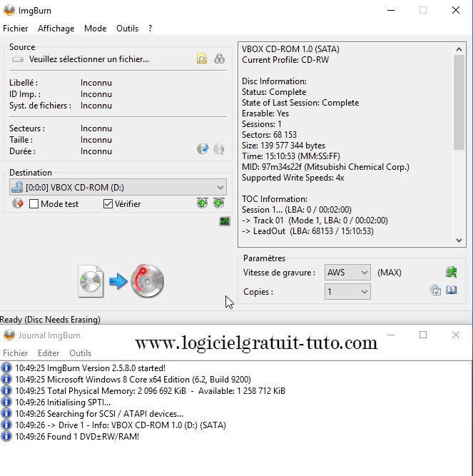Screen dimensions: 473x476
Task: Select log line 'Initialising SPTI...'
Action: (63, 402)
